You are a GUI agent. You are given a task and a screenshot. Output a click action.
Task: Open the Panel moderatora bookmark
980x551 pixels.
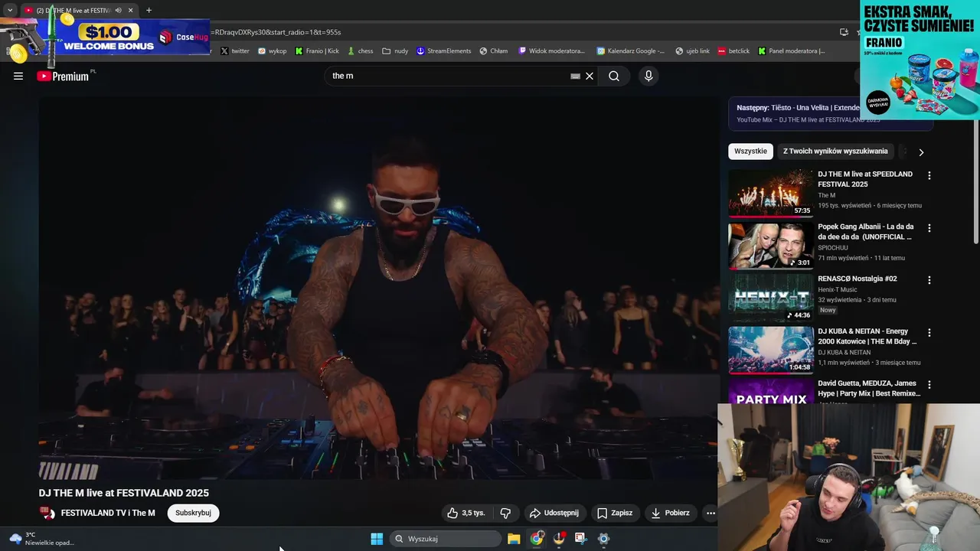point(792,51)
